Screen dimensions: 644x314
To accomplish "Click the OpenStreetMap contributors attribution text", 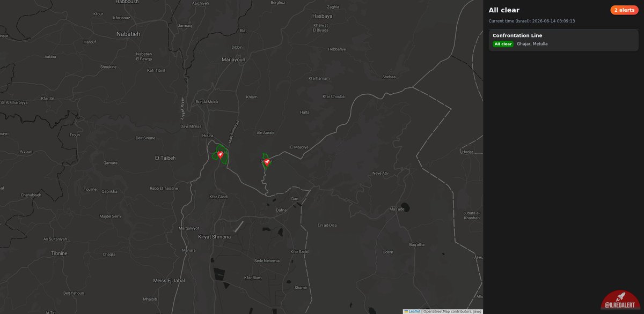I will coord(448,311).
